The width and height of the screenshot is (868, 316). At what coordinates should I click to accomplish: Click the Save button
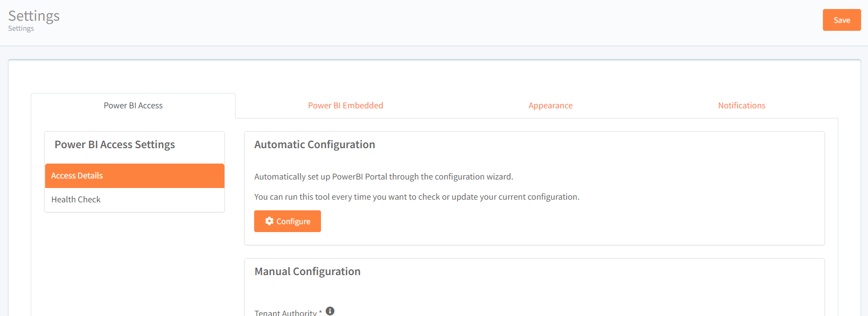(x=841, y=20)
